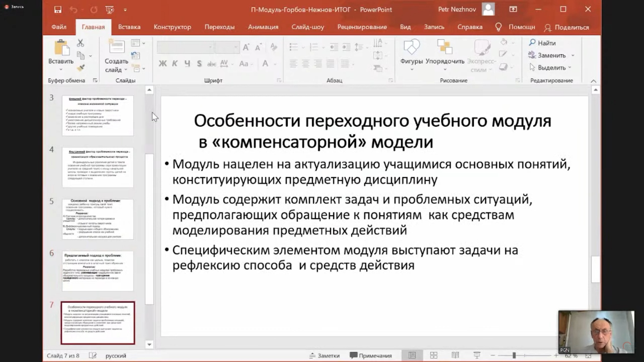The height and width of the screenshot is (362, 644).
Task: Collapse the ribbon with the chevron
Action: (x=593, y=81)
